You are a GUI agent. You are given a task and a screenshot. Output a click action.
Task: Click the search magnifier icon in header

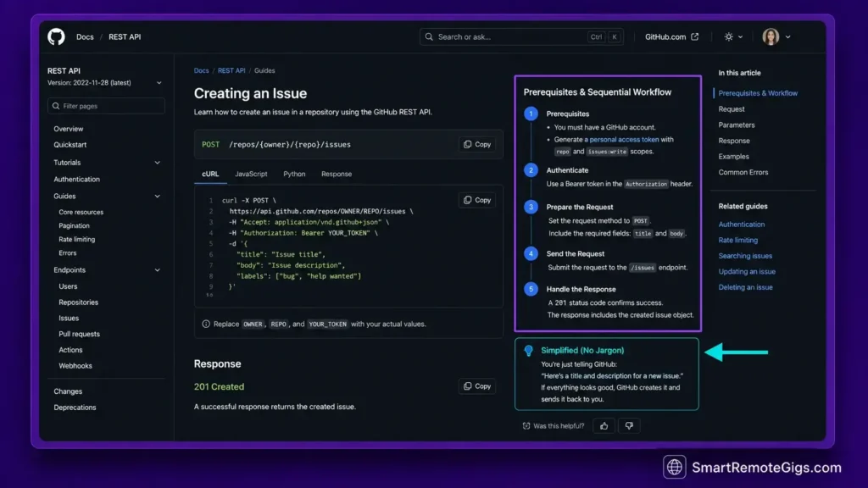(x=429, y=36)
